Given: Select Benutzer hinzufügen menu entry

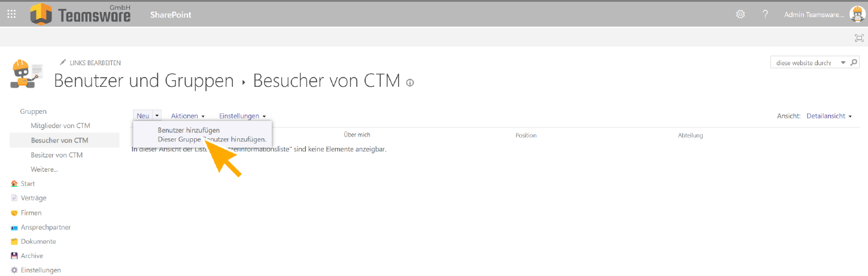Looking at the screenshot, I should [x=189, y=130].
